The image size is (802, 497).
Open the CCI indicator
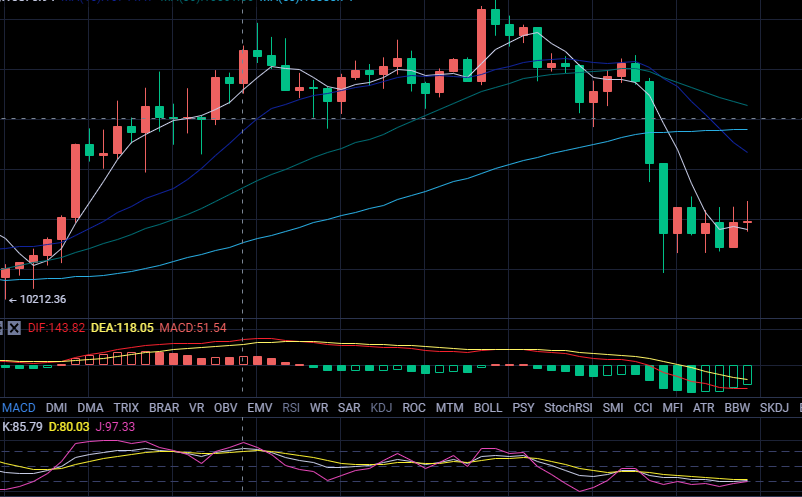click(643, 407)
